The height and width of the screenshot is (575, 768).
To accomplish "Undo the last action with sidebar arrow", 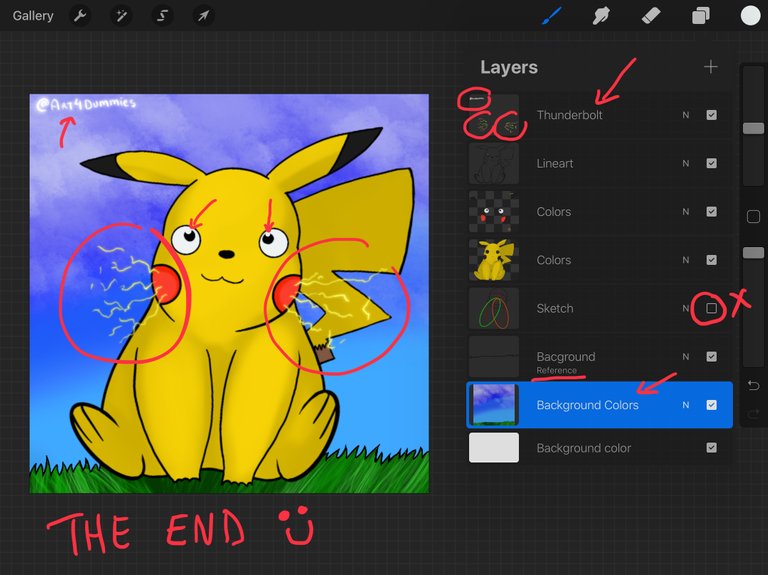I will tap(753, 385).
